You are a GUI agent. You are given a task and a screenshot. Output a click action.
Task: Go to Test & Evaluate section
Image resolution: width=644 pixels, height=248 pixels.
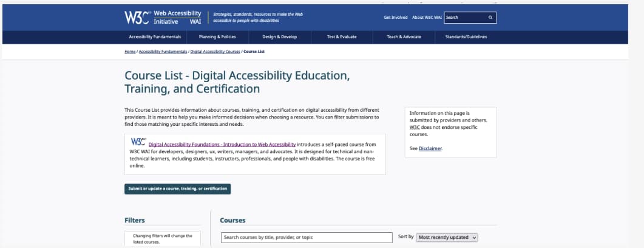(x=341, y=37)
